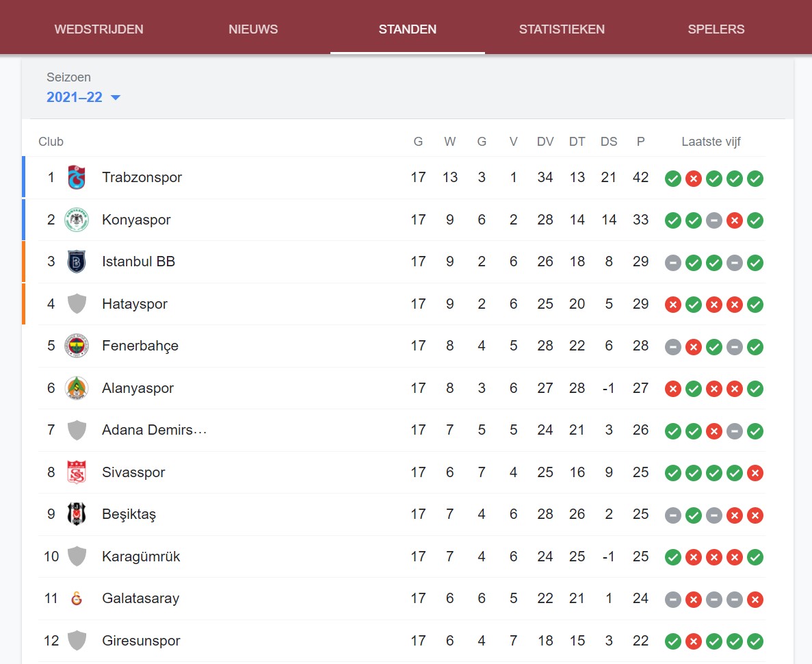Click the Alanyaspor club logo
The image size is (812, 664).
point(77,387)
